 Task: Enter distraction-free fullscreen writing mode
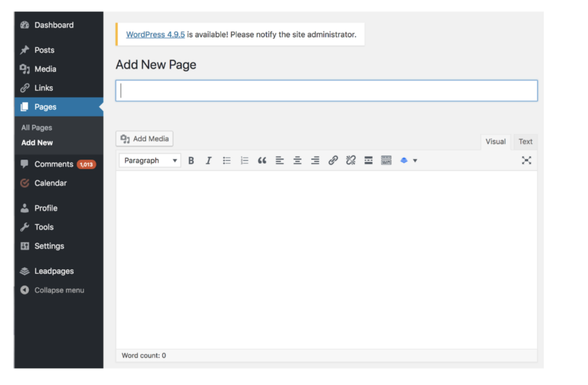(526, 160)
